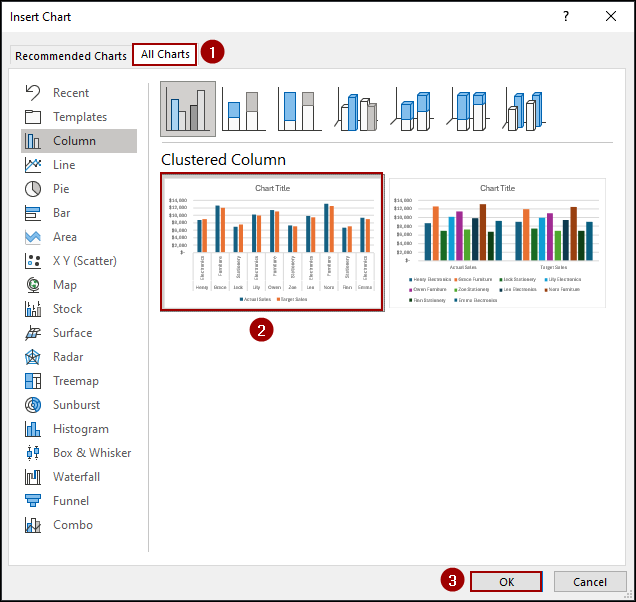Select the Combo category label
This screenshot has width=636, height=602.
[x=73, y=525]
